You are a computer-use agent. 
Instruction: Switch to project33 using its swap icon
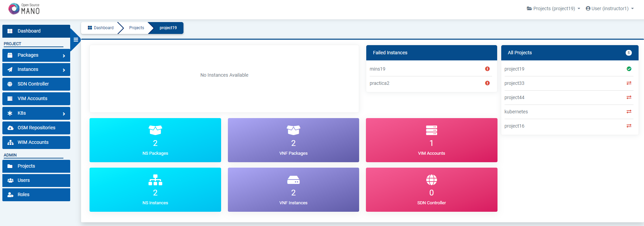click(629, 83)
